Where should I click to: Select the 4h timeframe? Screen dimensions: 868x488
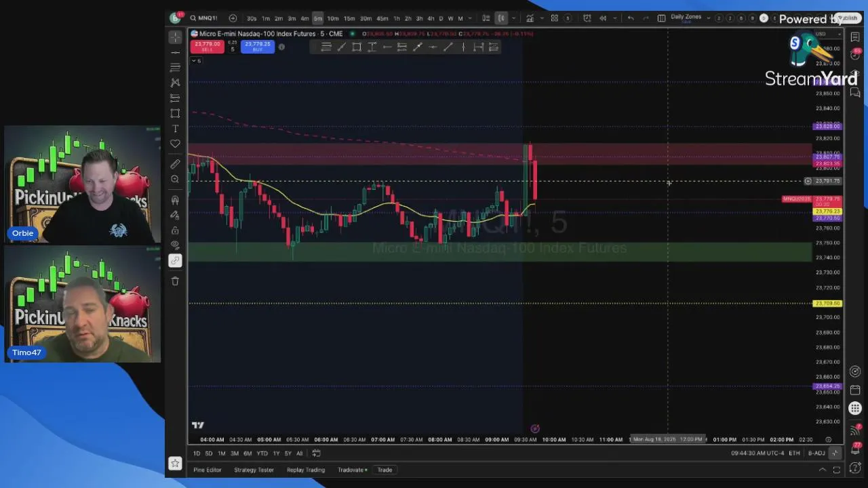[x=431, y=18]
